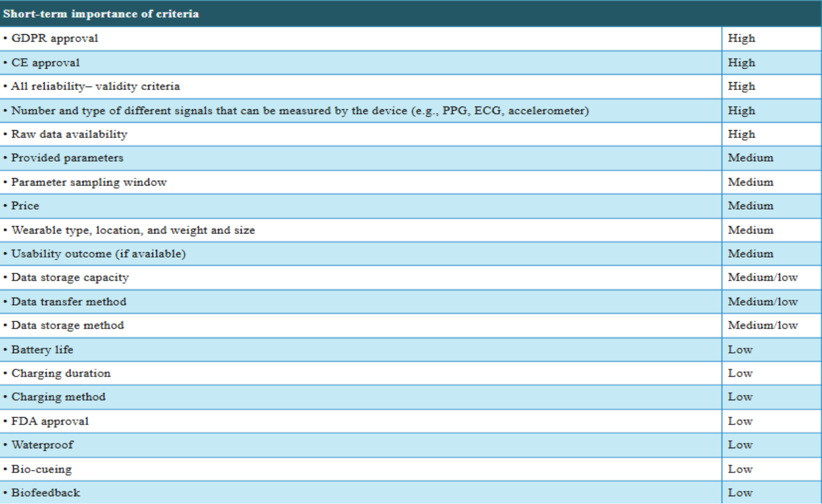This screenshot has height=504, width=822.
Task: Click 'Usability outcome (if available)' text
Action: point(98,254)
